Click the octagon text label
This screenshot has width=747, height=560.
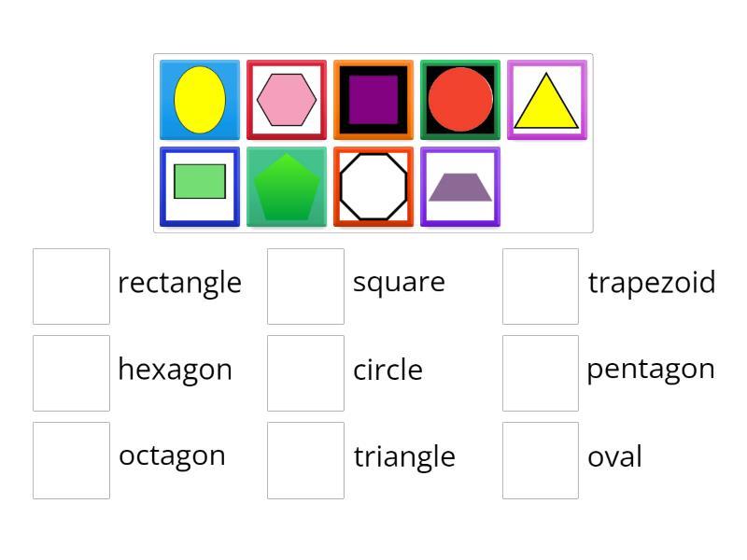173,456
